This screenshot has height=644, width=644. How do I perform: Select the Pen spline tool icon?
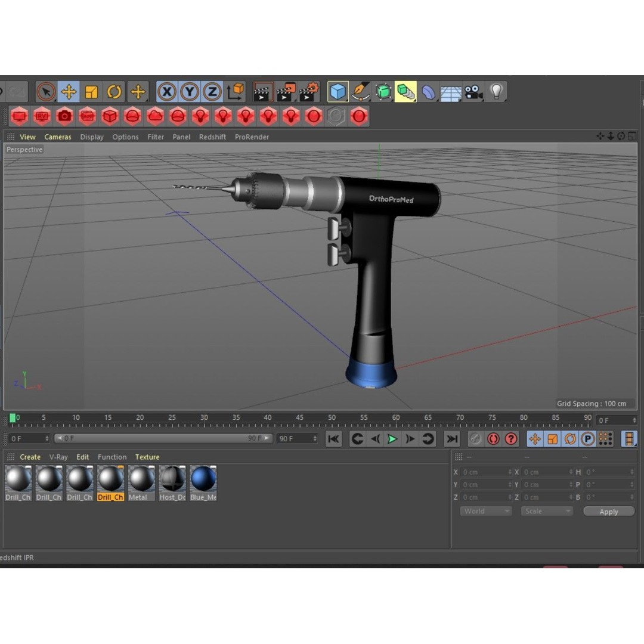pos(360,91)
